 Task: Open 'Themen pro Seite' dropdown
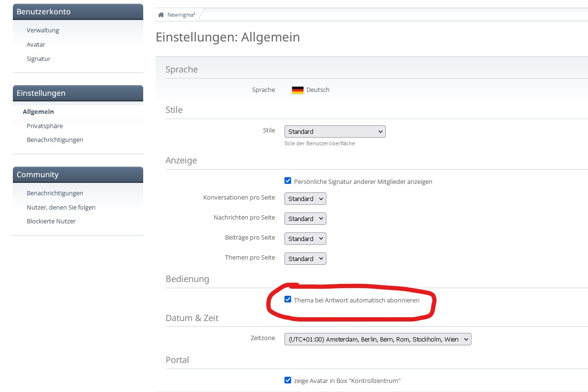click(x=305, y=259)
